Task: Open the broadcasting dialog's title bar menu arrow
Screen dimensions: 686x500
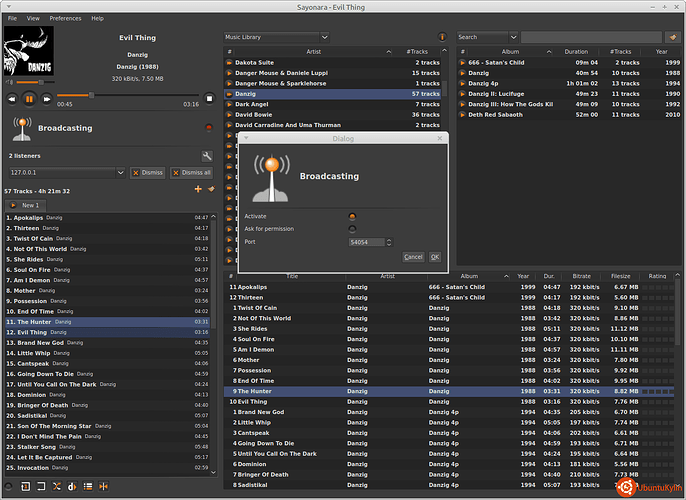Action: coord(246,138)
